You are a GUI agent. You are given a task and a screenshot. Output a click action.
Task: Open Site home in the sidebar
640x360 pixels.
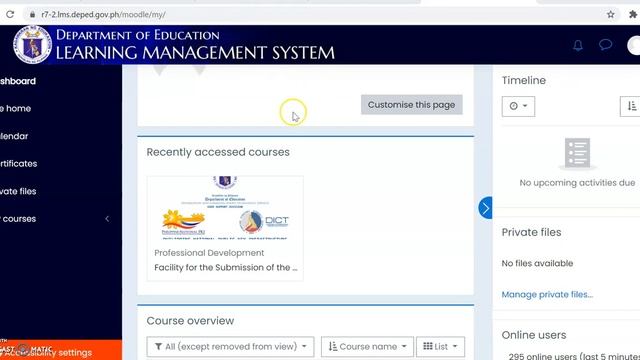coord(16,109)
